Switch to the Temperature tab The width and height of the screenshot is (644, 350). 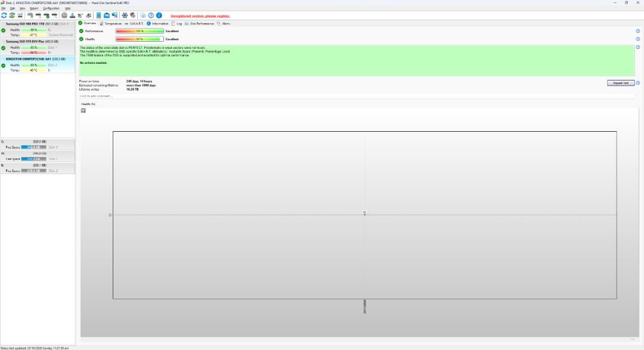(x=111, y=23)
